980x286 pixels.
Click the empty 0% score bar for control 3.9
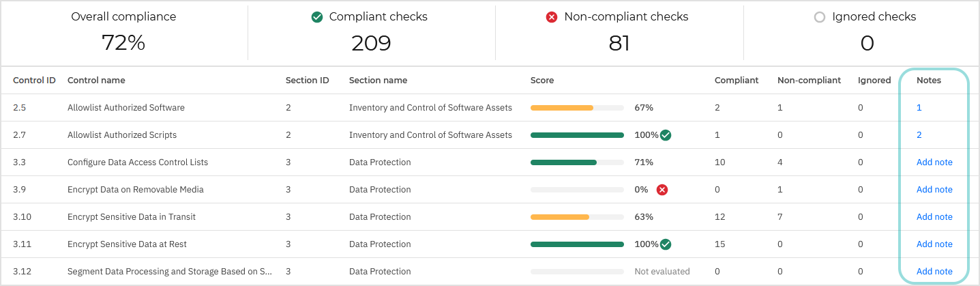[577, 190]
